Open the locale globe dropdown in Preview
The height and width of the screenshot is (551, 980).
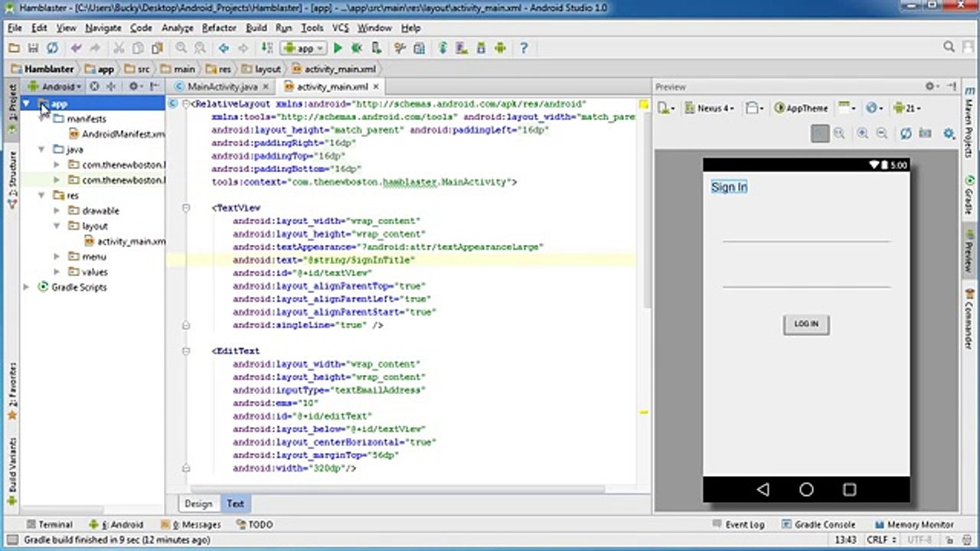pyautogui.click(x=874, y=108)
